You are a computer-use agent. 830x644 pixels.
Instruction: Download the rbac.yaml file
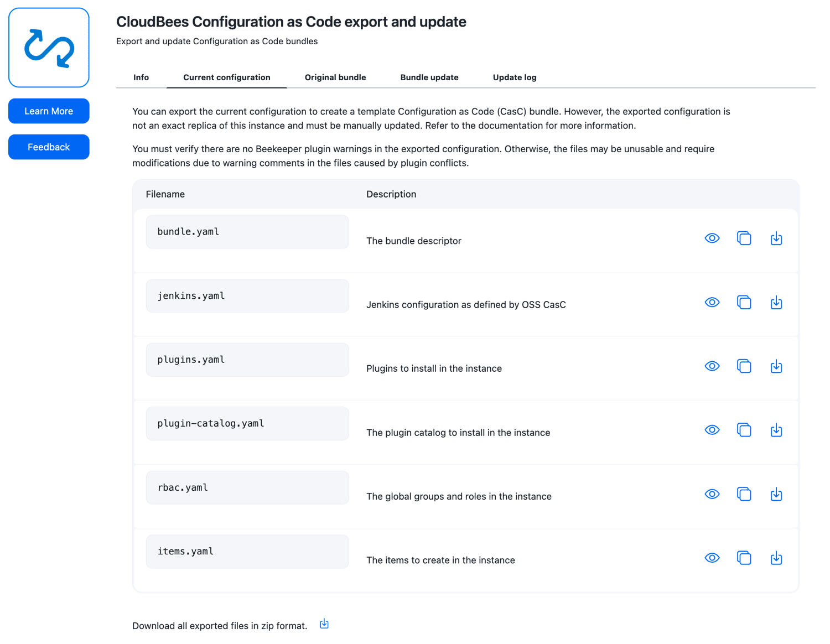click(x=776, y=494)
